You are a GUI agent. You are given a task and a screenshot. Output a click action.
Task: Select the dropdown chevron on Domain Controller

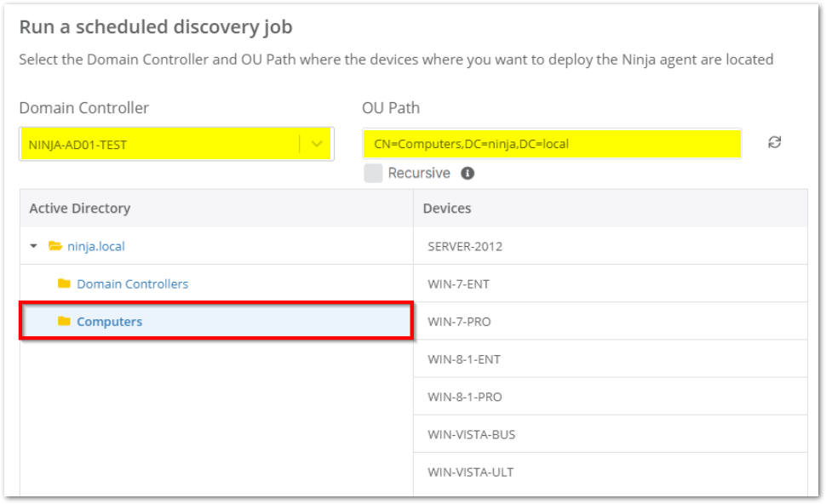[318, 143]
